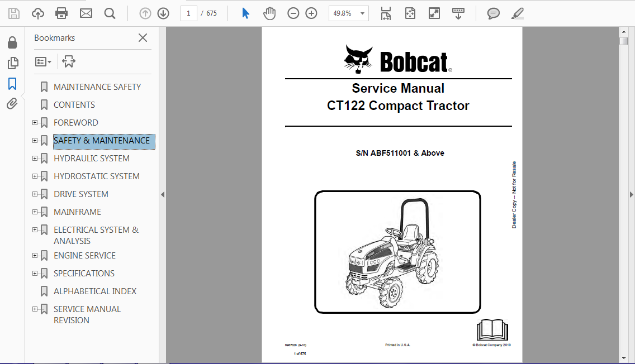This screenshot has width=635, height=364.
Task: Expand SERVICE MANUAL REVISION bookmark
Action: click(35, 309)
